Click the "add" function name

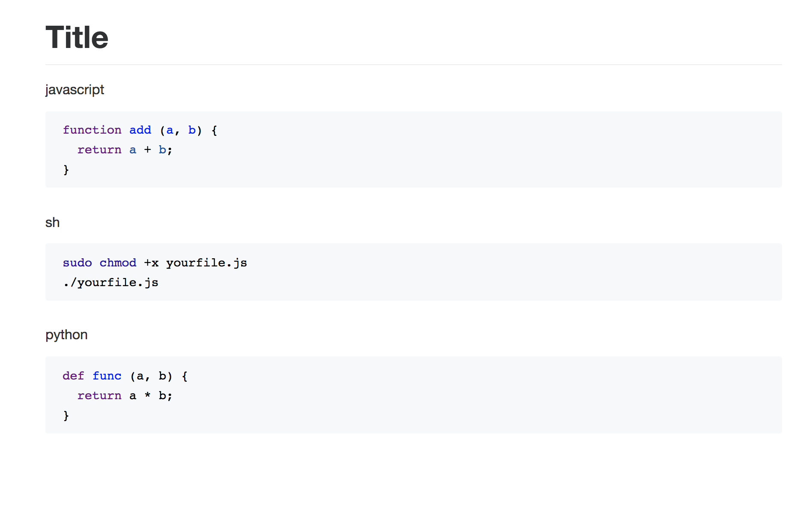140,130
